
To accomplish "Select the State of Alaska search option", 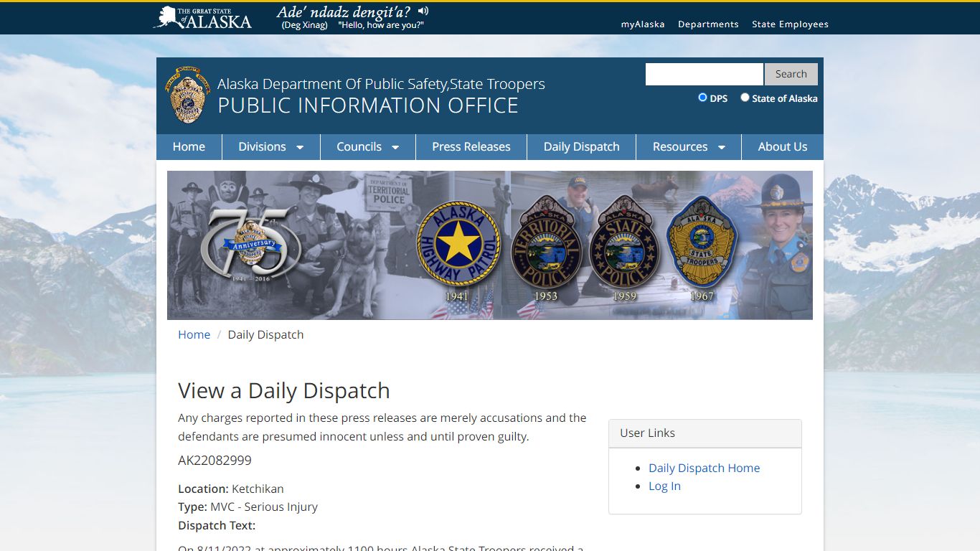I will pos(745,98).
